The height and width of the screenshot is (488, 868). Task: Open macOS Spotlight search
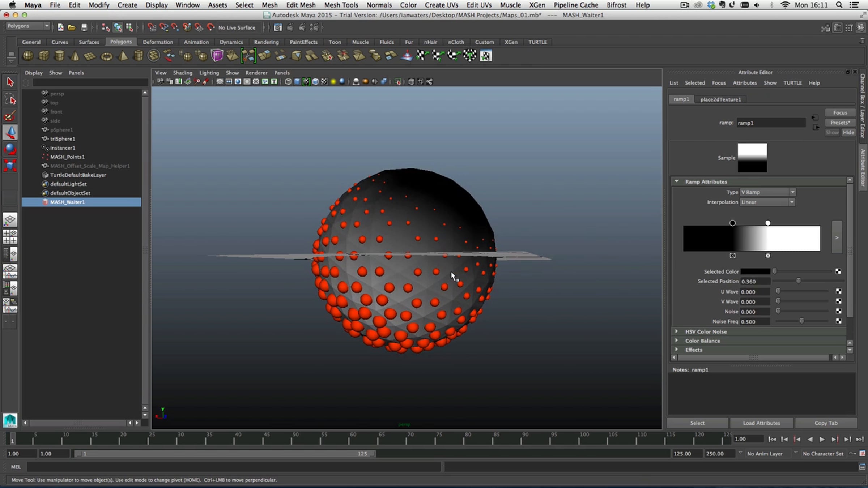pyautogui.click(x=839, y=5)
